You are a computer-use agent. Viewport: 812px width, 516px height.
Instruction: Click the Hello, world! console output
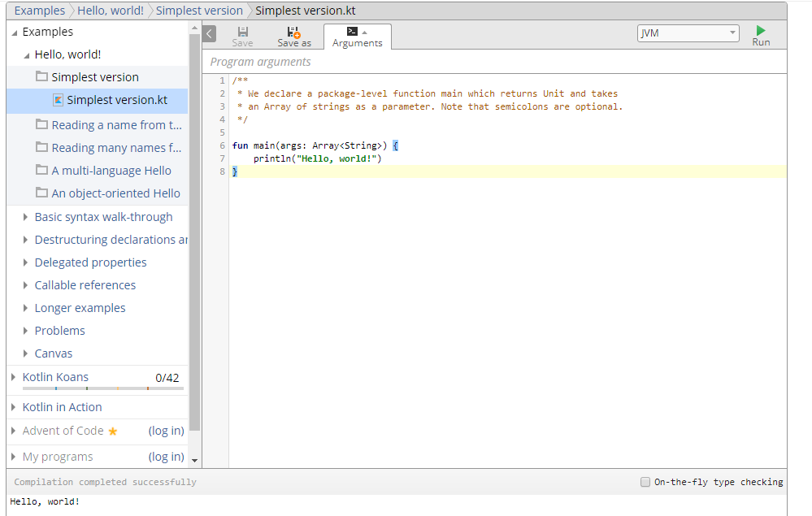pos(45,501)
